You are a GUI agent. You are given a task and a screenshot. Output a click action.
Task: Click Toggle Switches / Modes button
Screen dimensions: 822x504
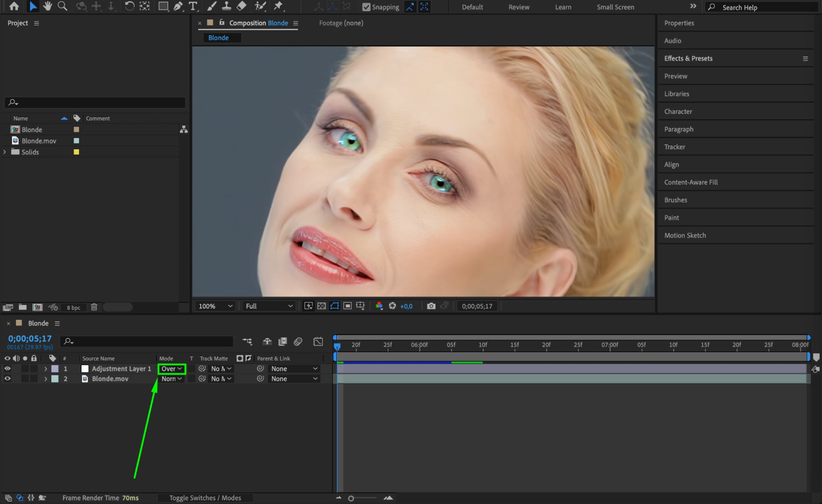205,498
